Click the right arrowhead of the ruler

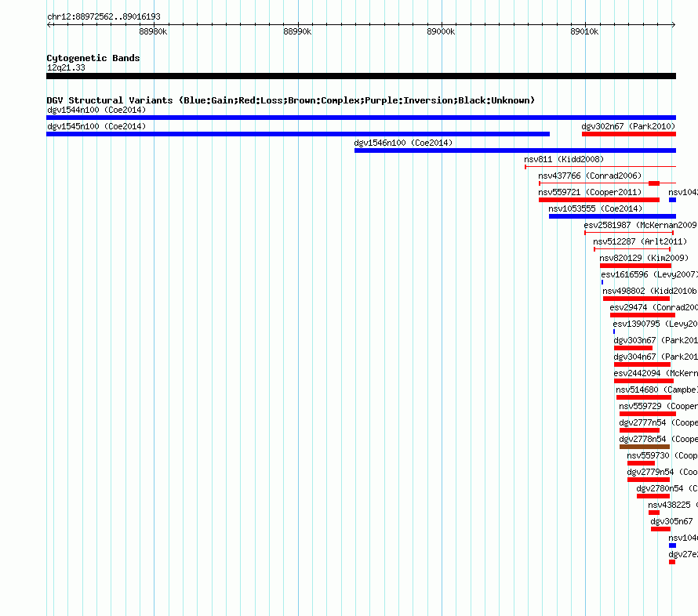[x=674, y=24]
